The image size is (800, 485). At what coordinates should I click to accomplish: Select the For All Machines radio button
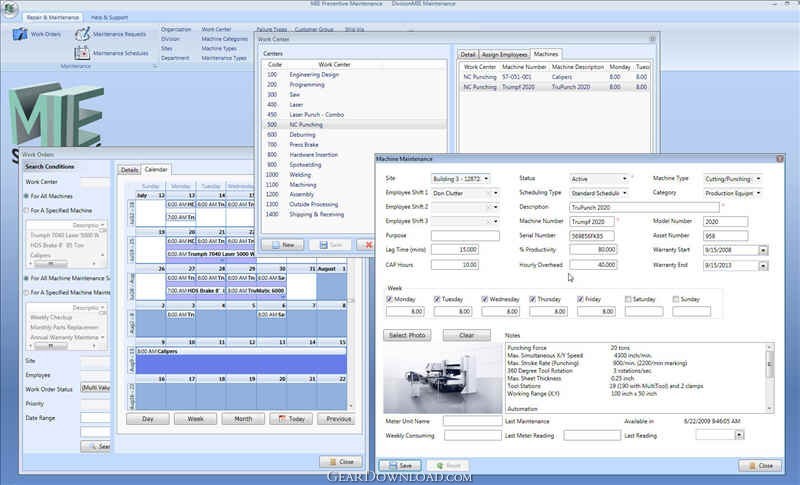pos(26,196)
